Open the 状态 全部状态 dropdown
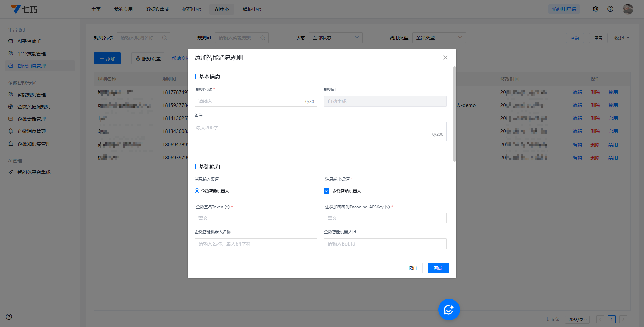The height and width of the screenshot is (327, 644). pyautogui.click(x=335, y=38)
